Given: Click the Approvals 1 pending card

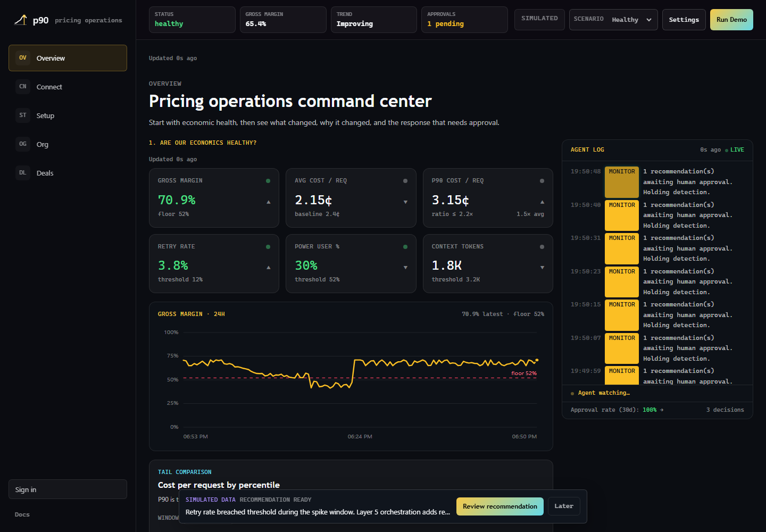Looking at the screenshot, I should pyautogui.click(x=464, y=20).
